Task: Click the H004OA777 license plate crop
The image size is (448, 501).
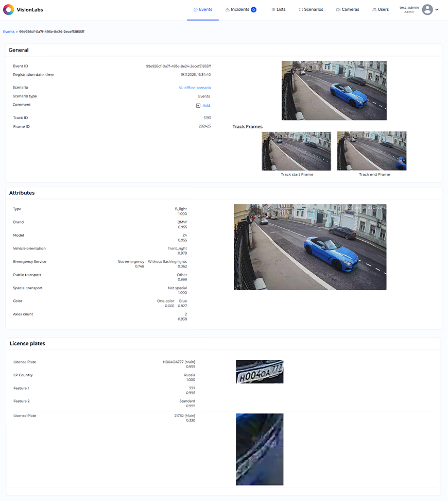Action: pos(260,372)
